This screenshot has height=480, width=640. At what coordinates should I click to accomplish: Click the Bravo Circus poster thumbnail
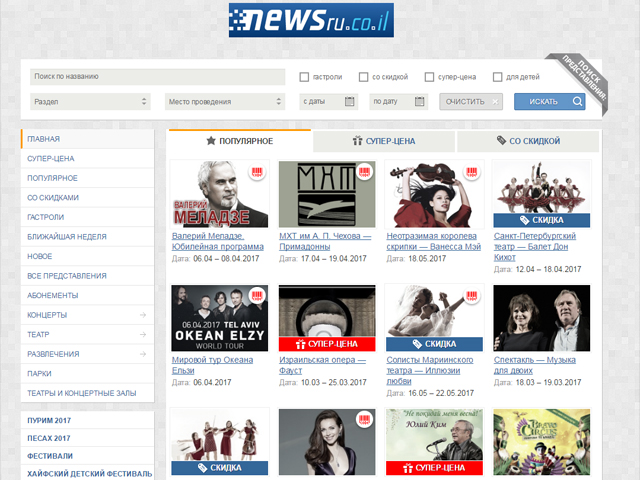pos(542,442)
